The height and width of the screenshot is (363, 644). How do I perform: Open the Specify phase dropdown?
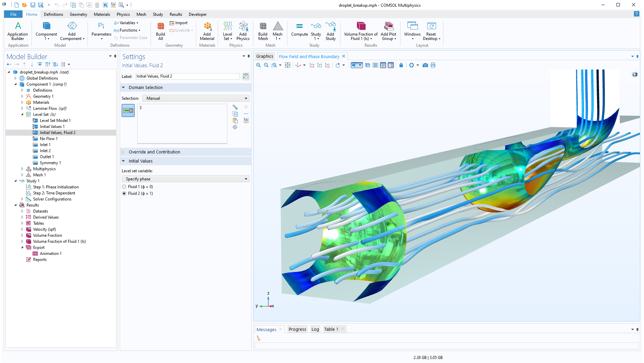point(186,179)
